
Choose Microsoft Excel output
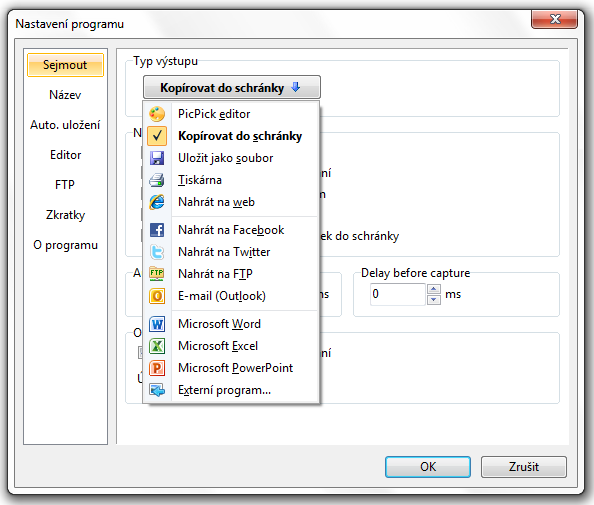point(231,346)
